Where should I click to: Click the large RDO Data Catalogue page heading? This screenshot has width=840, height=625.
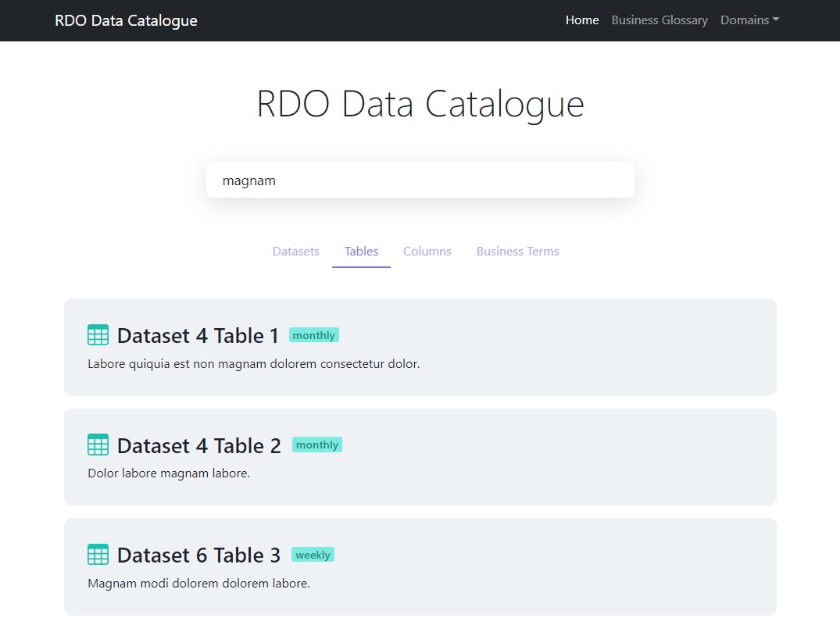(420, 105)
